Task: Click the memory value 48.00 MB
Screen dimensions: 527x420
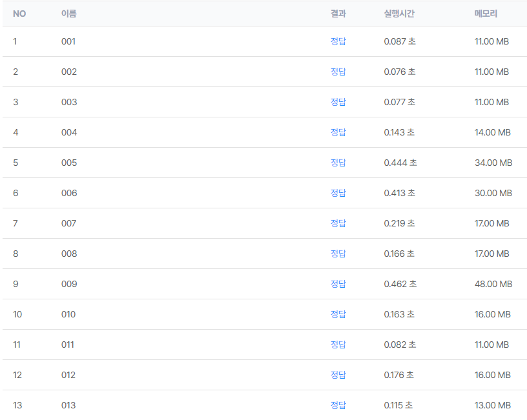Action: click(x=493, y=284)
